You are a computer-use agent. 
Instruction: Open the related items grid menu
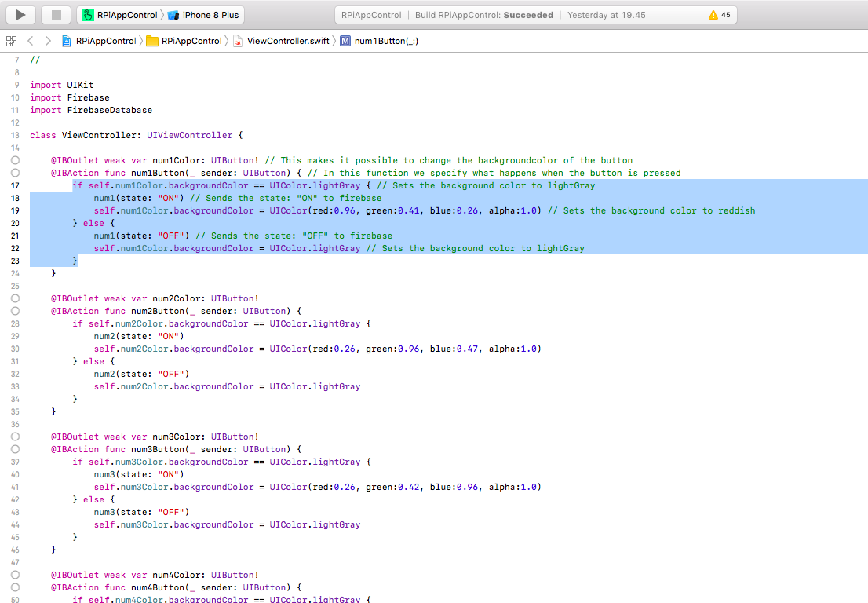tap(11, 41)
